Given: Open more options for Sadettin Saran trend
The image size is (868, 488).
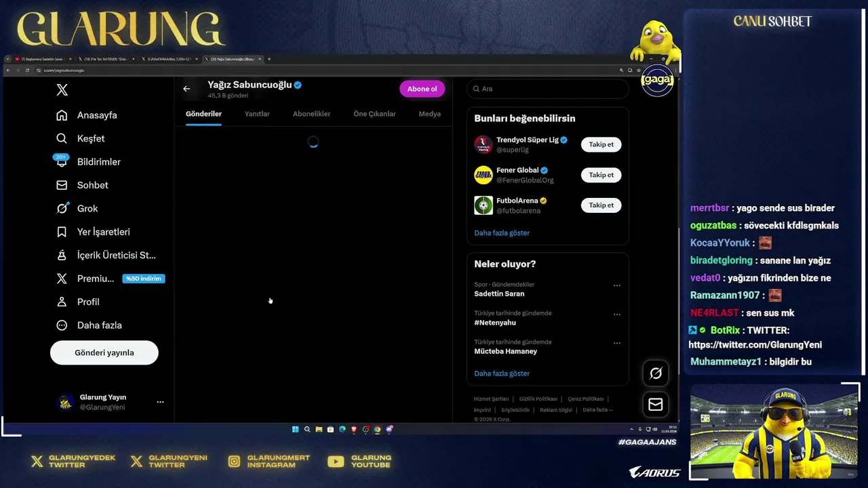Looking at the screenshot, I should point(617,285).
